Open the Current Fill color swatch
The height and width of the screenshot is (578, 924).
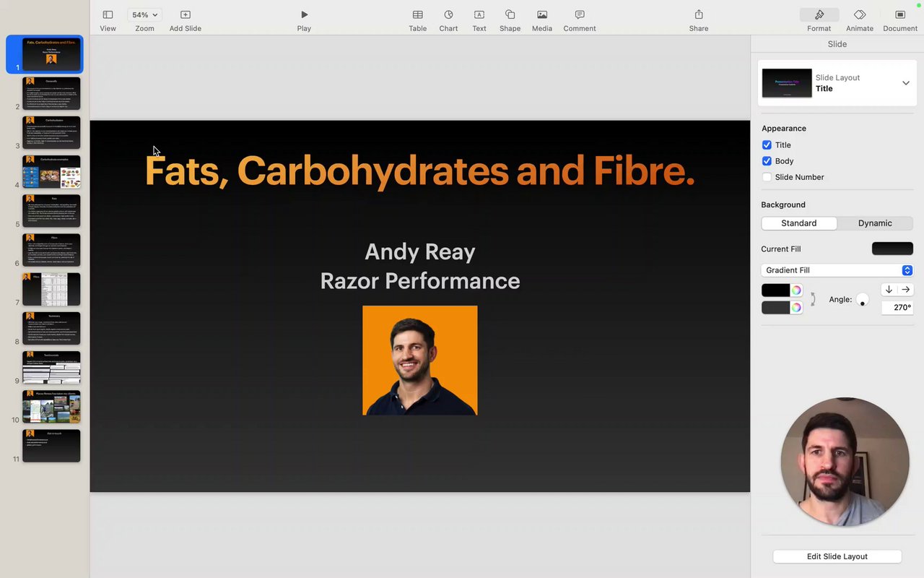click(x=892, y=249)
